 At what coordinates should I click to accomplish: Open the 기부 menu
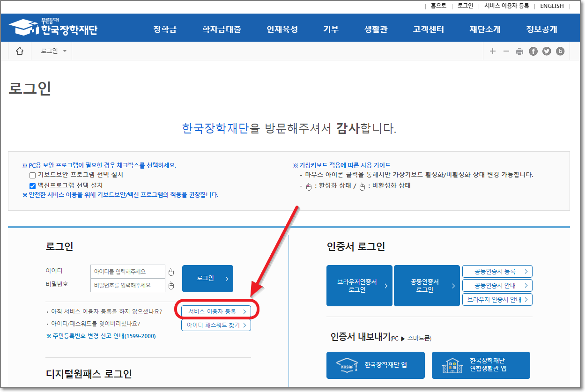331,29
